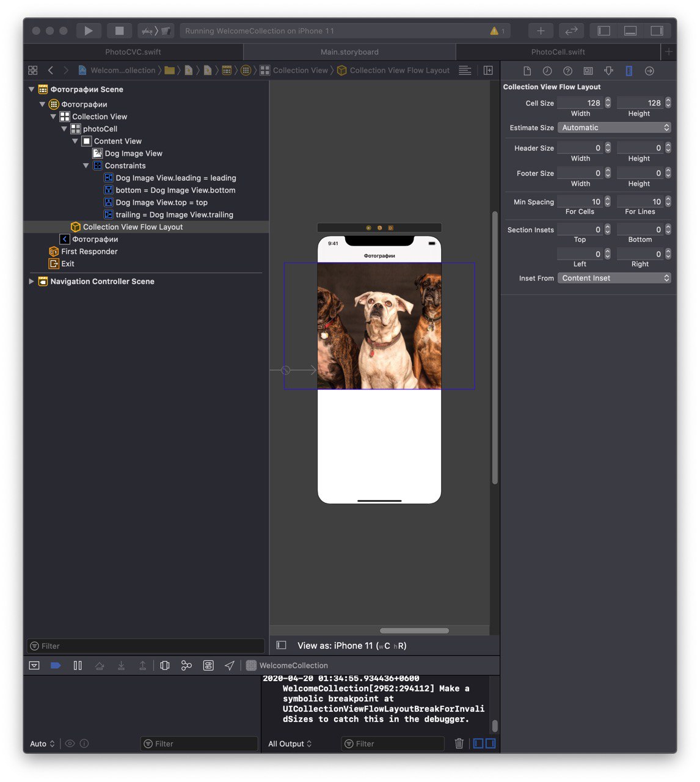
Task: Click outline Filter field
Action: click(145, 646)
